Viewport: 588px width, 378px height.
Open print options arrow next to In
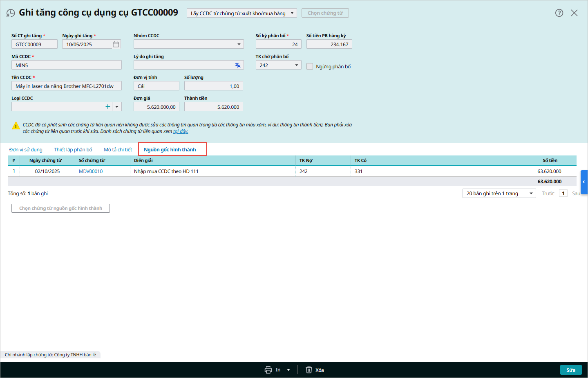pyautogui.click(x=288, y=370)
